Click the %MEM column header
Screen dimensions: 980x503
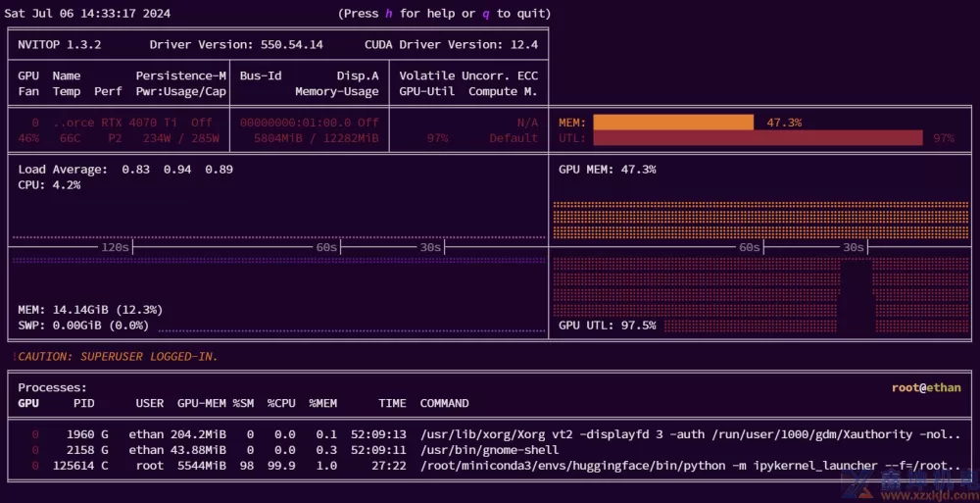[x=323, y=404]
